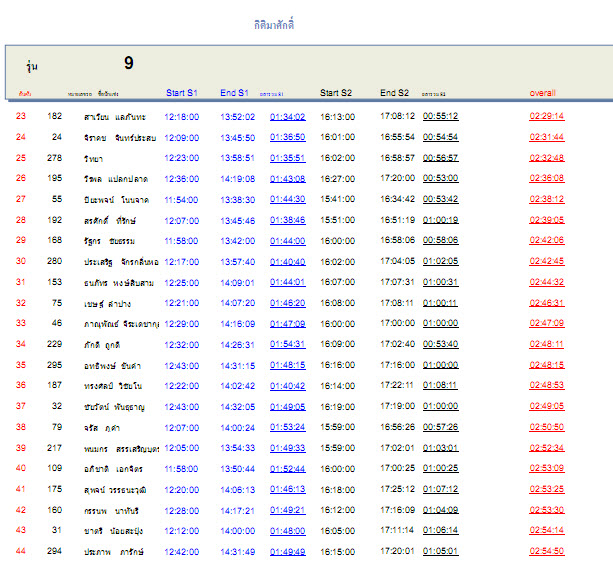Screen dimensions: 613x572
Task: Open the overall time link 02:29:14
Action: click(x=546, y=116)
